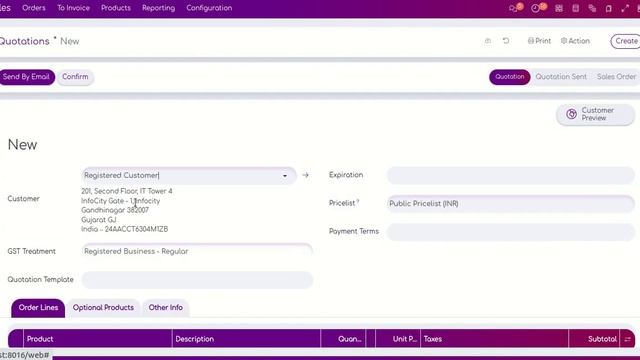This screenshot has height=360, width=640.
Task: Open the Orders menu
Action: (x=34, y=8)
